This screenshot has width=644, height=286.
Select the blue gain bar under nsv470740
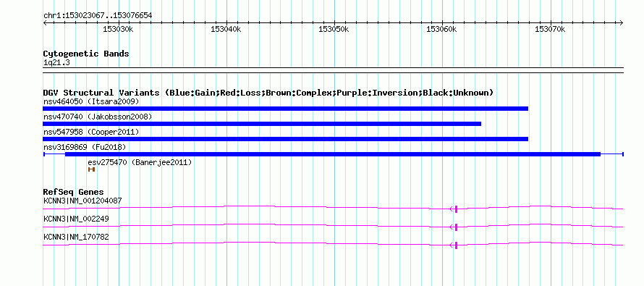click(262, 124)
